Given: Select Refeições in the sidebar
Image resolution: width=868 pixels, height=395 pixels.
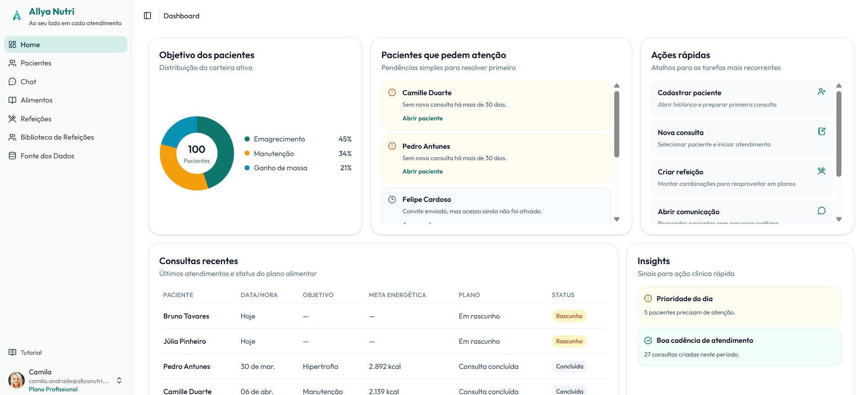Looking at the screenshot, I should [x=66, y=119].
